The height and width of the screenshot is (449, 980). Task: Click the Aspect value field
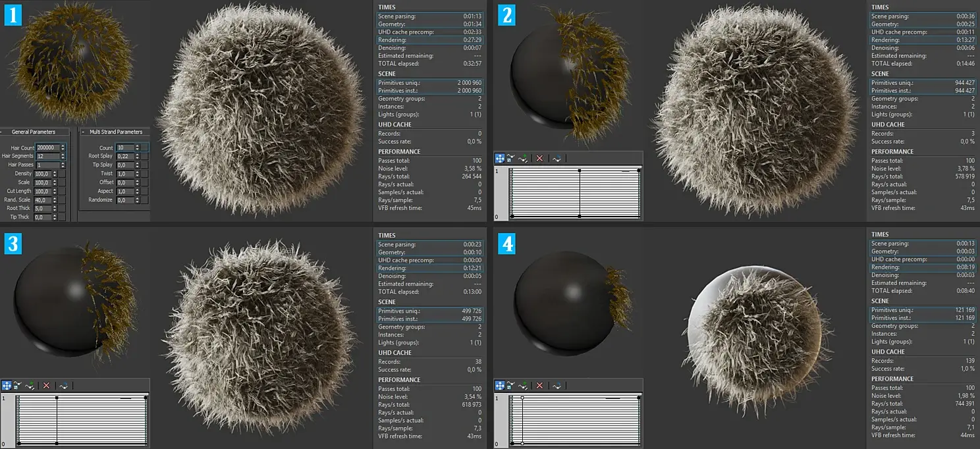click(x=125, y=192)
